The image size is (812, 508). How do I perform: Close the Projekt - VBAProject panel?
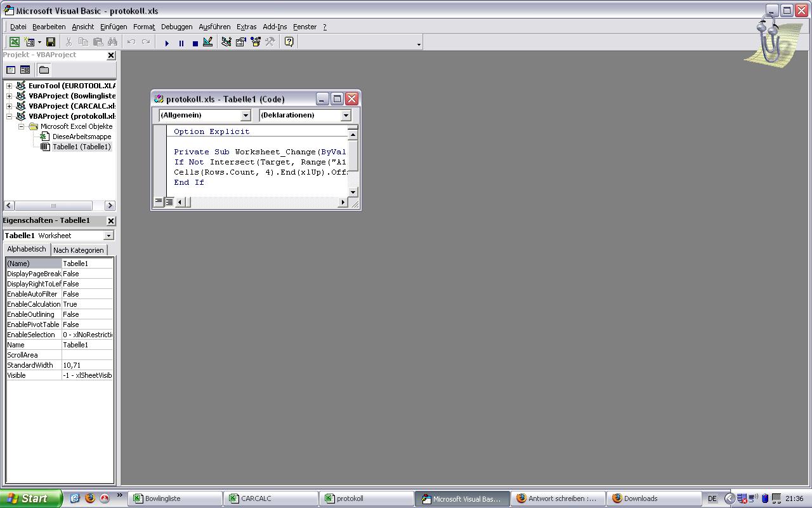click(111, 55)
